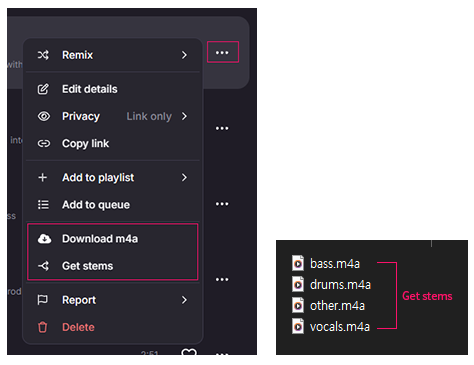This screenshot has width=474, height=365.
Task: Click the Download m4a cloud icon
Action: click(x=44, y=239)
